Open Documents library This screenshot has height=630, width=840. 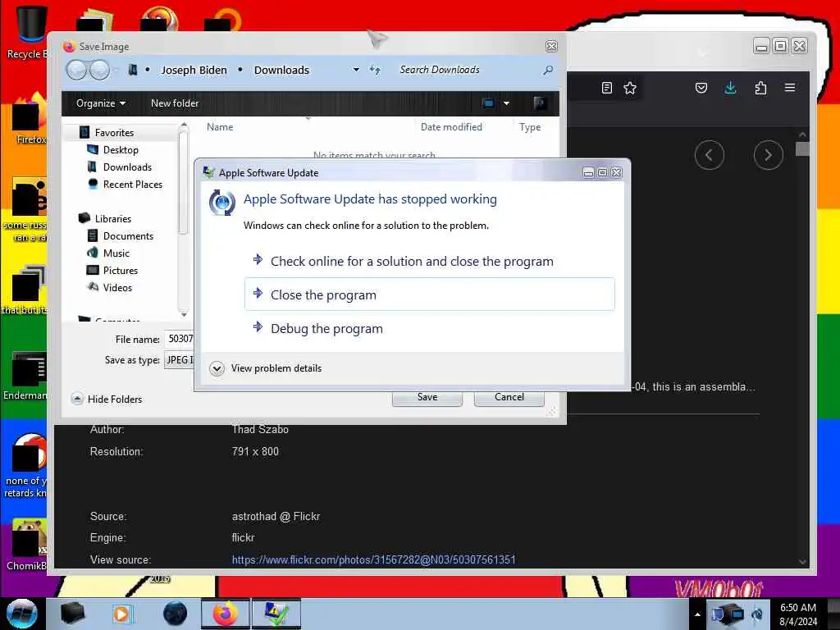point(128,235)
